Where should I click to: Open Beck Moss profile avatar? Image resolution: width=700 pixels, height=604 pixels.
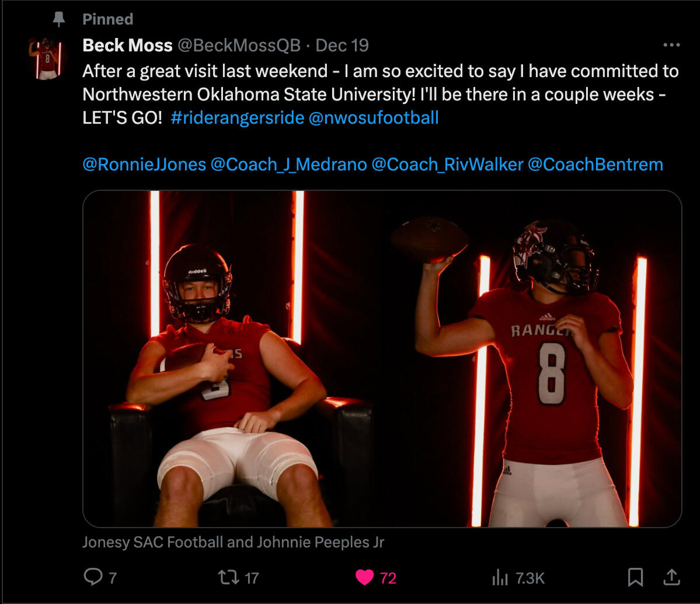click(x=48, y=58)
